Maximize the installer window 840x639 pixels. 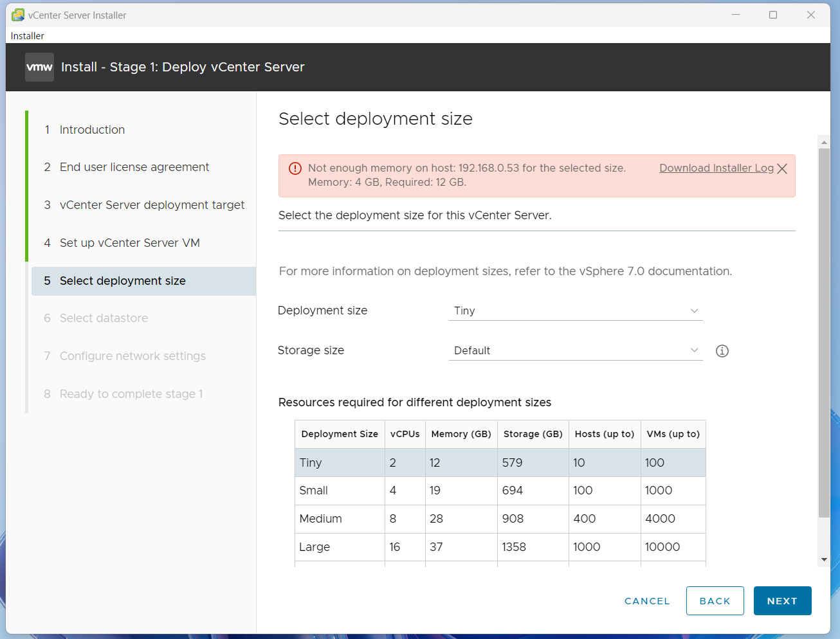click(773, 15)
